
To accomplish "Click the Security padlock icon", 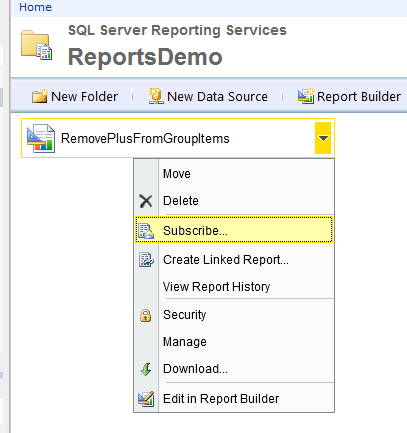I will [146, 315].
